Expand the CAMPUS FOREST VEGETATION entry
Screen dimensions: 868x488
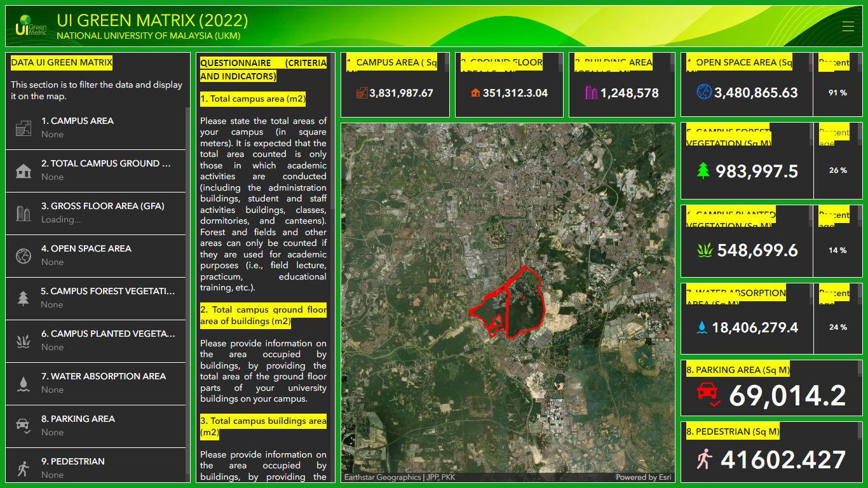[95, 297]
